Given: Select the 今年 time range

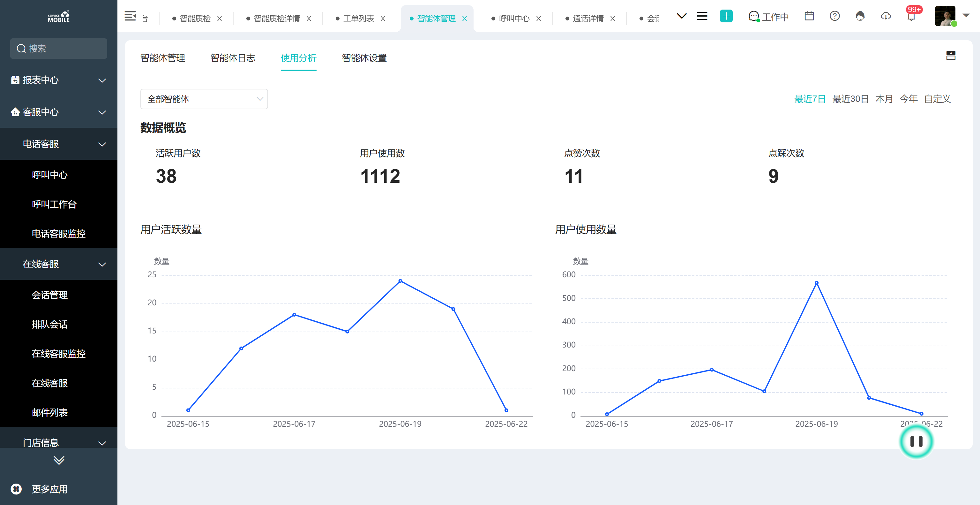Looking at the screenshot, I should pyautogui.click(x=909, y=99).
